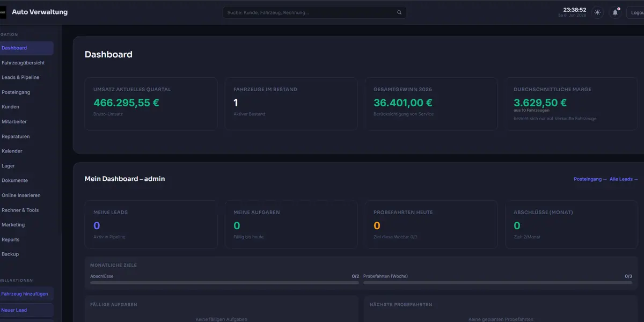Open Reparaturen in the sidebar
This screenshot has height=322, width=644.
coord(26,136)
